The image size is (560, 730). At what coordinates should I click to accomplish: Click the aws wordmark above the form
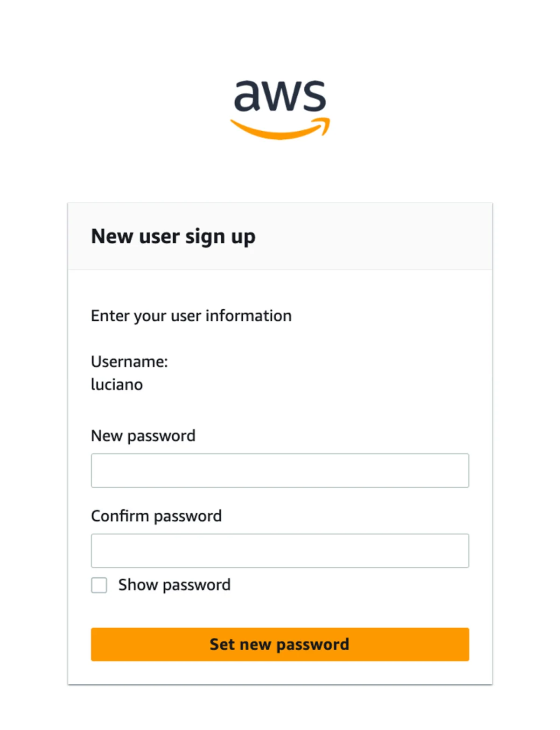click(x=280, y=97)
